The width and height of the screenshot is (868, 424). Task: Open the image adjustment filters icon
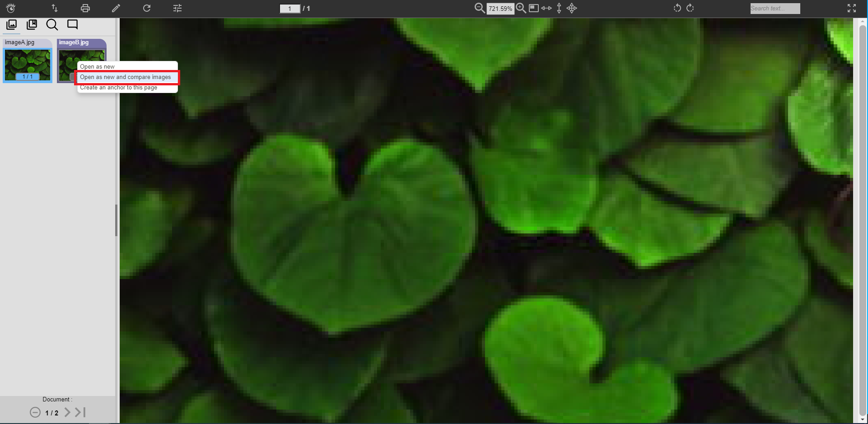click(x=177, y=8)
